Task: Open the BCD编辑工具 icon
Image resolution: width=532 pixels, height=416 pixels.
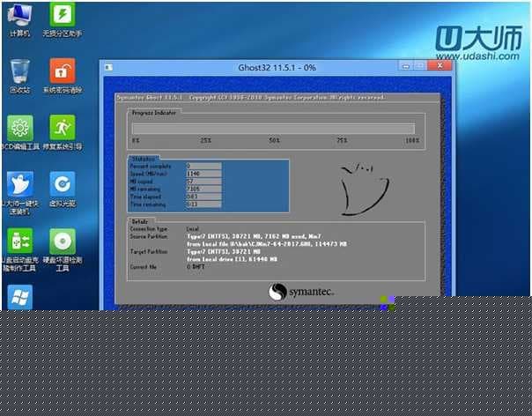Action: [x=19, y=129]
